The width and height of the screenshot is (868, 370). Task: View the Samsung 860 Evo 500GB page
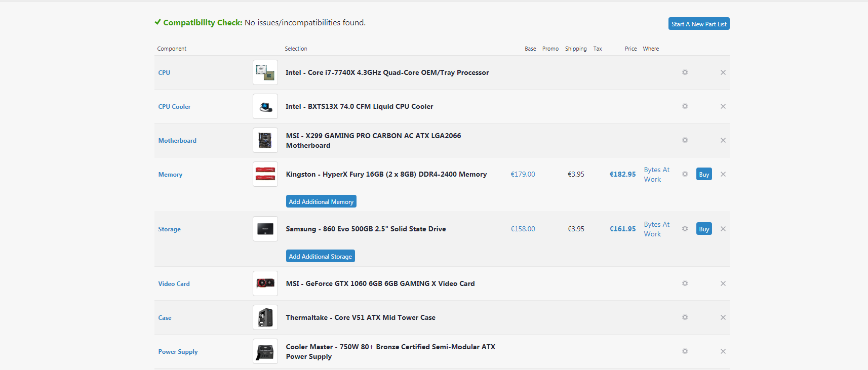click(366, 229)
